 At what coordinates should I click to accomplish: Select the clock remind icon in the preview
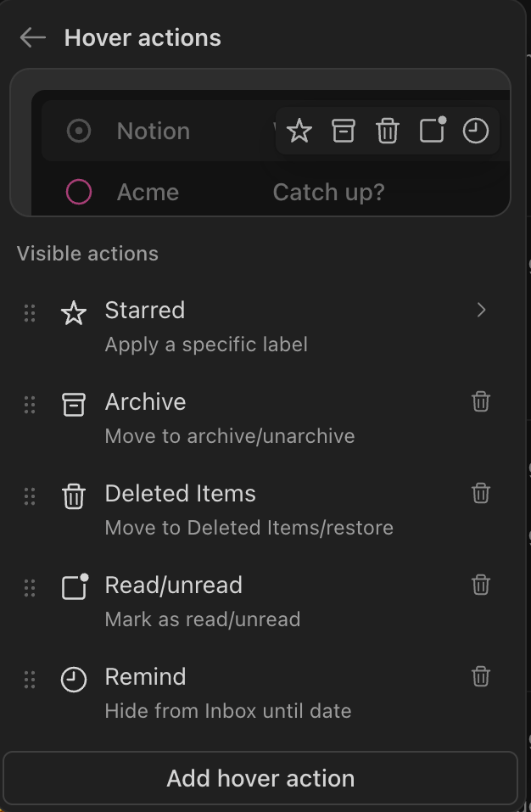coord(476,131)
